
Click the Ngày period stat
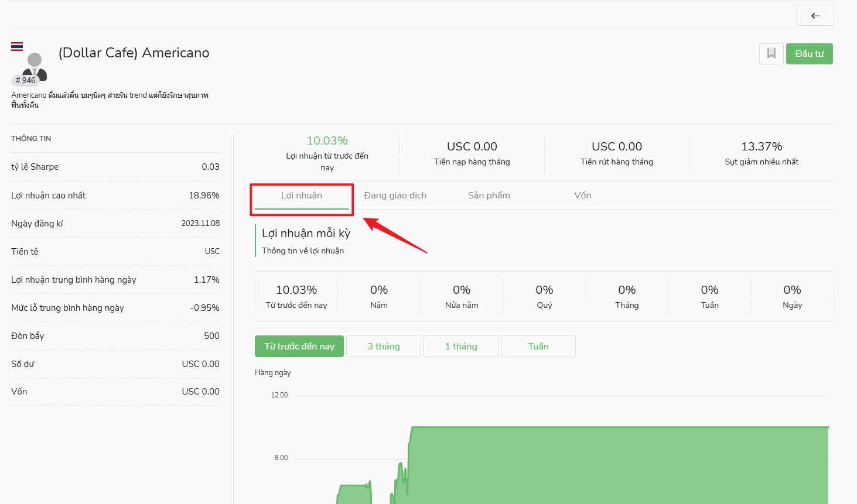click(x=792, y=296)
